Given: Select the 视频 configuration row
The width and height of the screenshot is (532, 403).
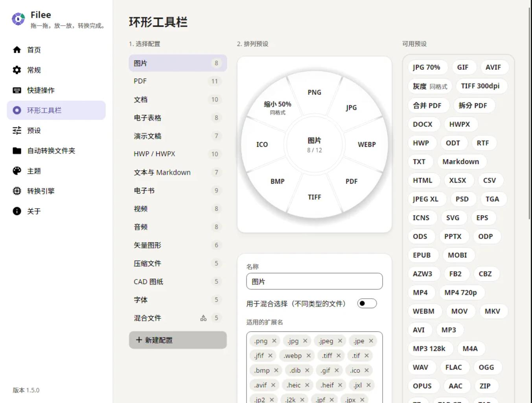Looking at the screenshot, I should [178, 209].
